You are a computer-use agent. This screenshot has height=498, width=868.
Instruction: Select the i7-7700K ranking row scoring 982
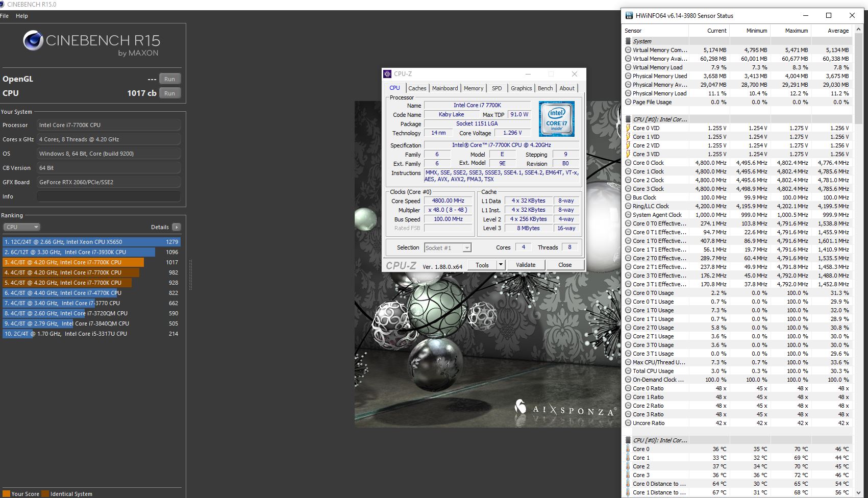click(92, 272)
